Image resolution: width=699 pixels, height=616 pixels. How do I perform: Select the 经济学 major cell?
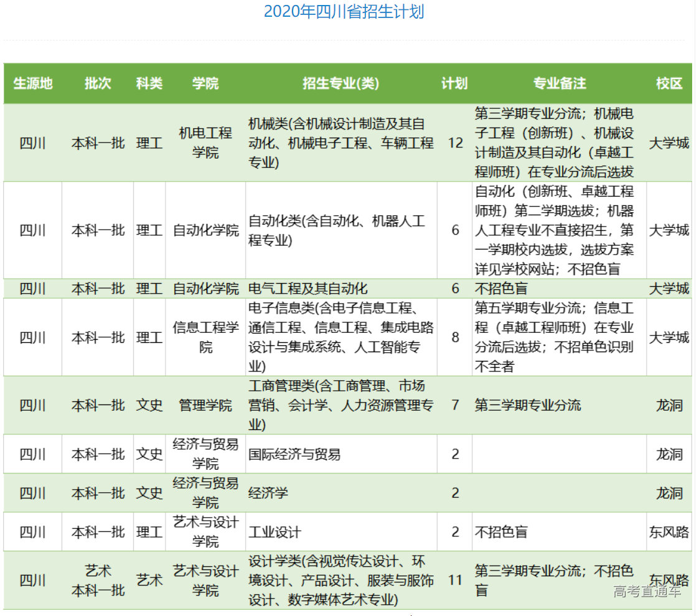pos(268,493)
